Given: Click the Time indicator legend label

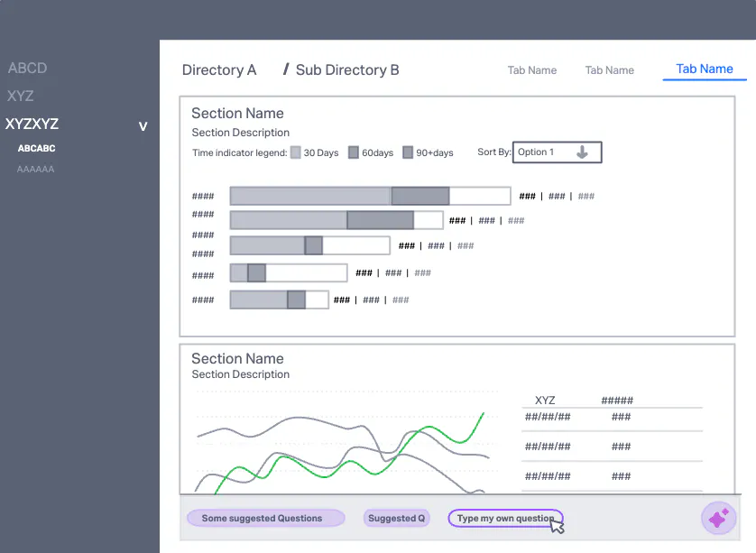Looking at the screenshot, I should pyautogui.click(x=240, y=152).
